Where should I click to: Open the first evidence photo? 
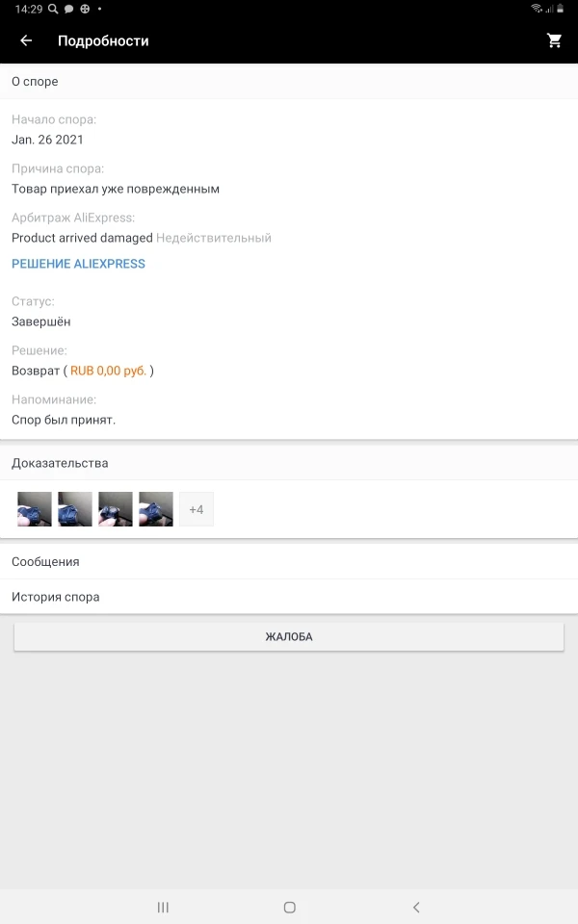coord(35,509)
